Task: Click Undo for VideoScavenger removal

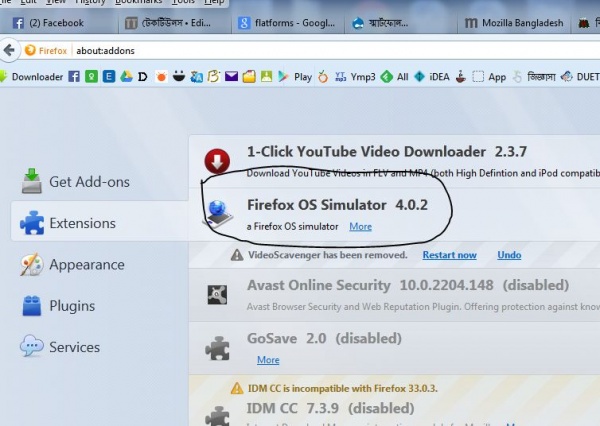Action: 509,255
